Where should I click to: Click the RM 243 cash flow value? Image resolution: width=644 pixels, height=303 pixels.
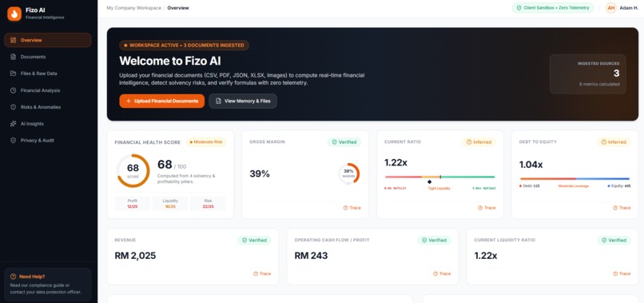tap(311, 256)
